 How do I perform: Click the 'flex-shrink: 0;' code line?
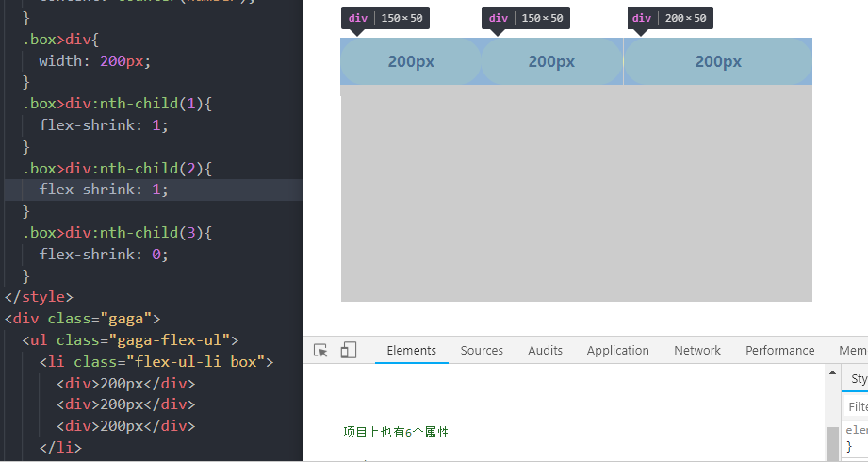click(104, 255)
